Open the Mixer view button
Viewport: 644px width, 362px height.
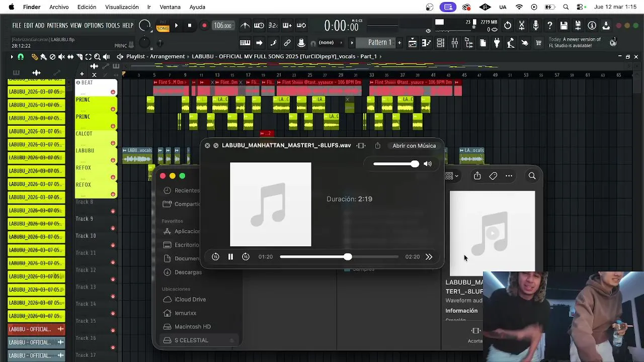click(x=455, y=43)
